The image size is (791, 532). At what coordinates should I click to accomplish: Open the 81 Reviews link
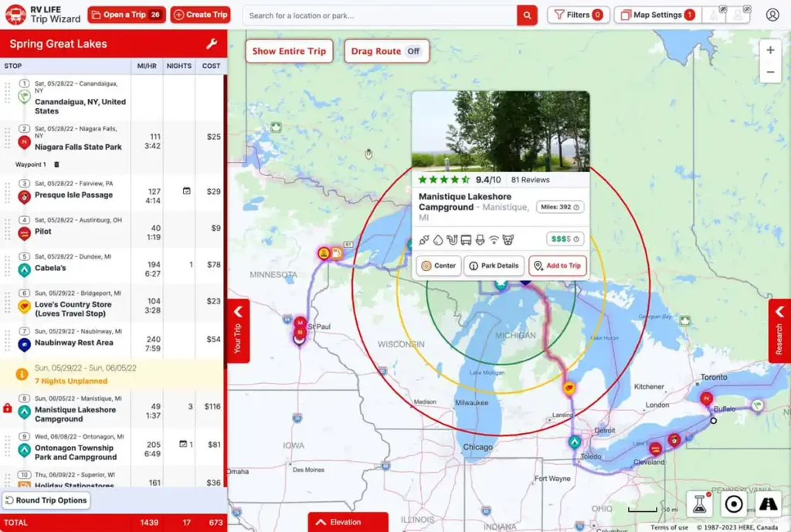[530, 180]
